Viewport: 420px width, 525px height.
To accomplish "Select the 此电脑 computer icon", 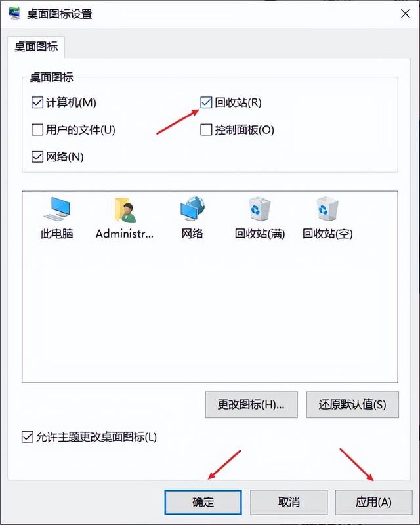I will [56, 209].
